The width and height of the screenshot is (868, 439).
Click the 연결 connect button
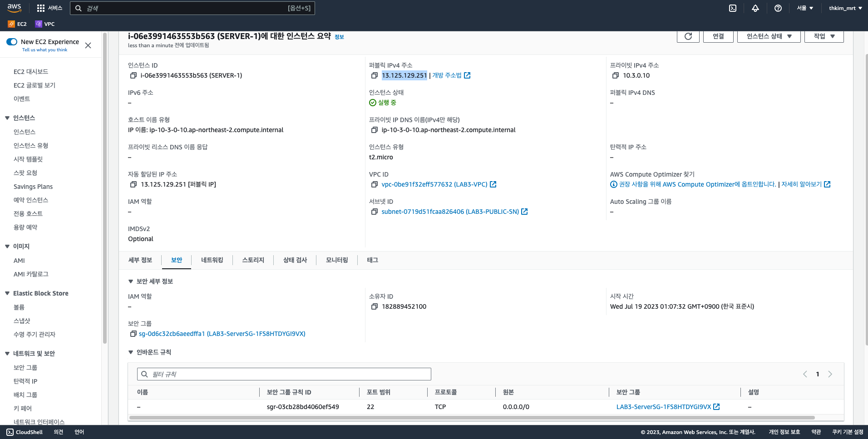718,36
